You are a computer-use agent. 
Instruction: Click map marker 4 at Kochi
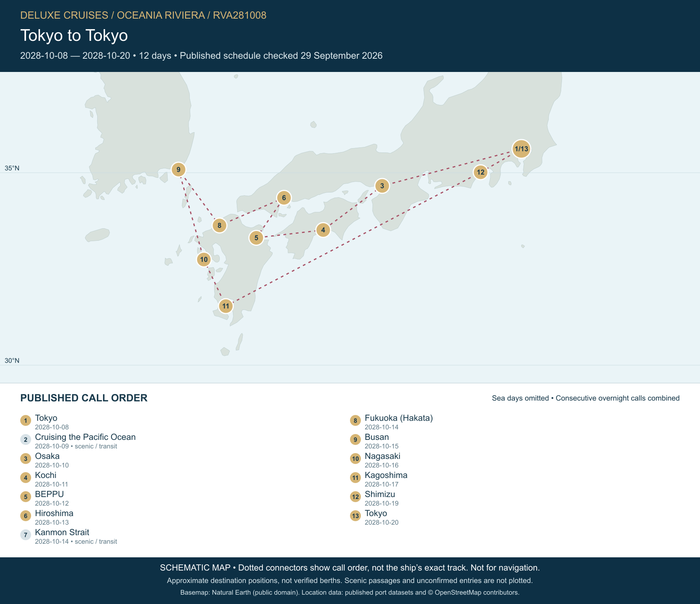point(323,230)
